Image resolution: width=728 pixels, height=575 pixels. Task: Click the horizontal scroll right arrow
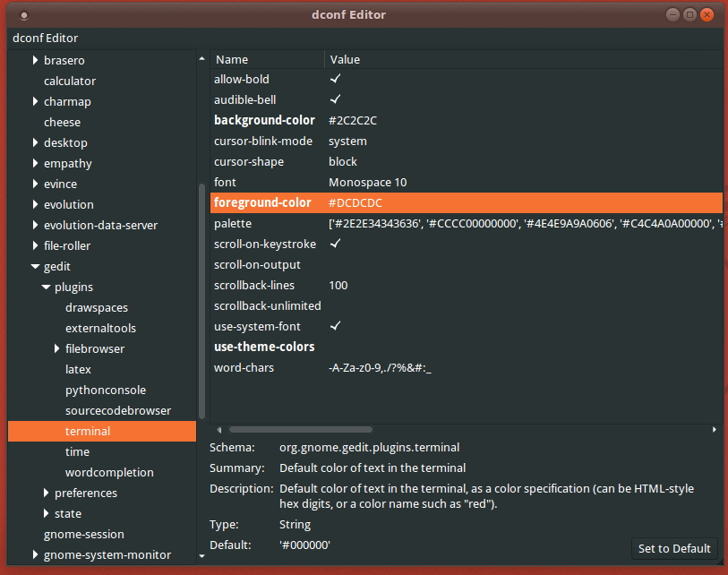tap(714, 430)
